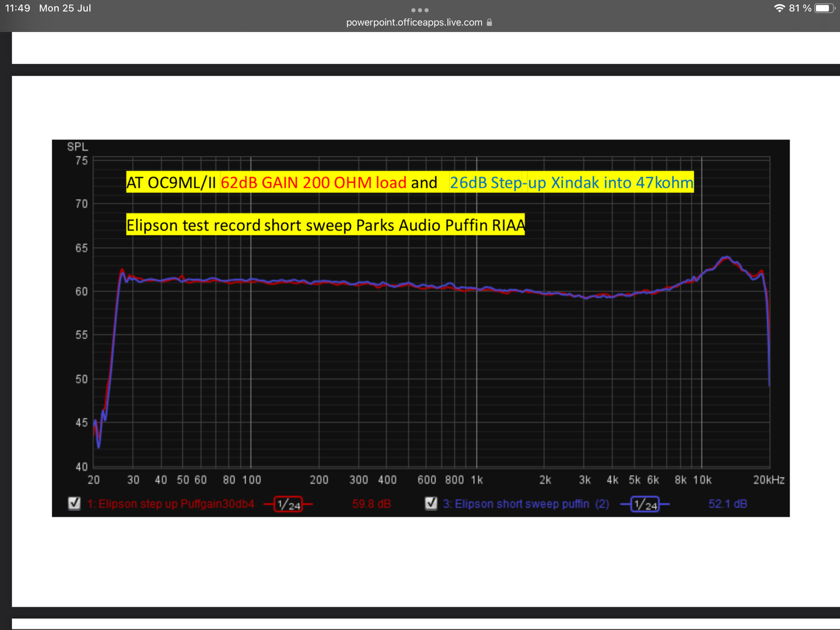Image resolution: width=840 pixels, height=630 pixels.
Task: Click the 1k frequency axis label
Action: pos(477,480)
